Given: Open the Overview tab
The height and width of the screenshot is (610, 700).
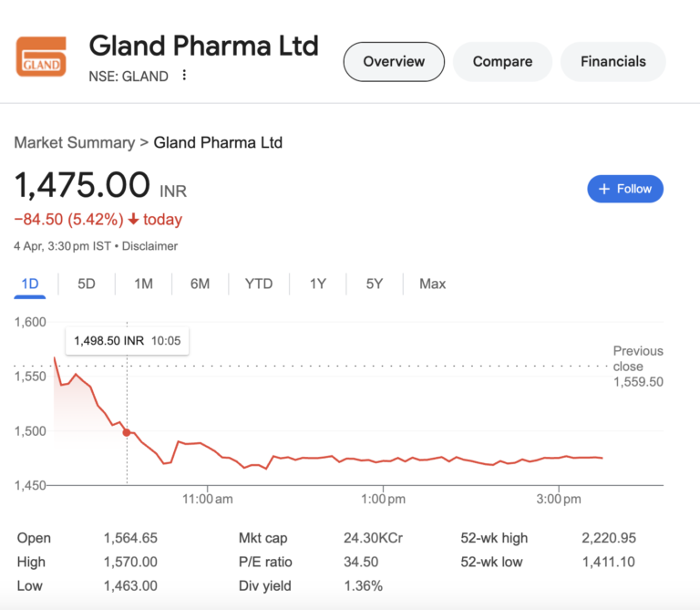Looking at the screenshot, I should click(394, 62).
